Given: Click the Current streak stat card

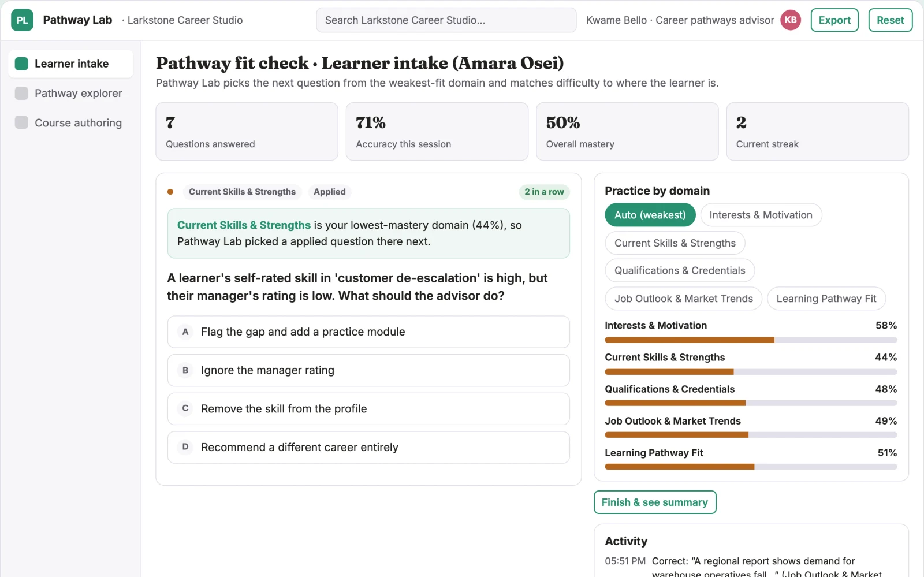Looking at the screenshot, I should (818, 132).
